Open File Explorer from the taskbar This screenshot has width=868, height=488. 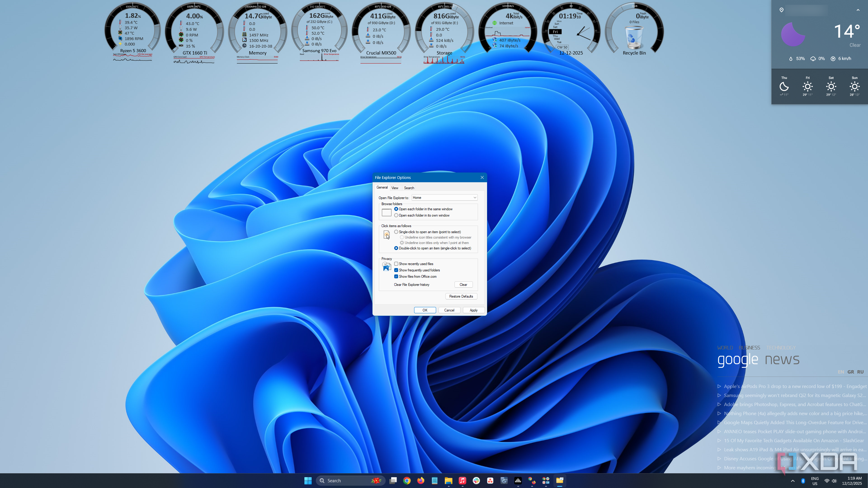[448, 480]
